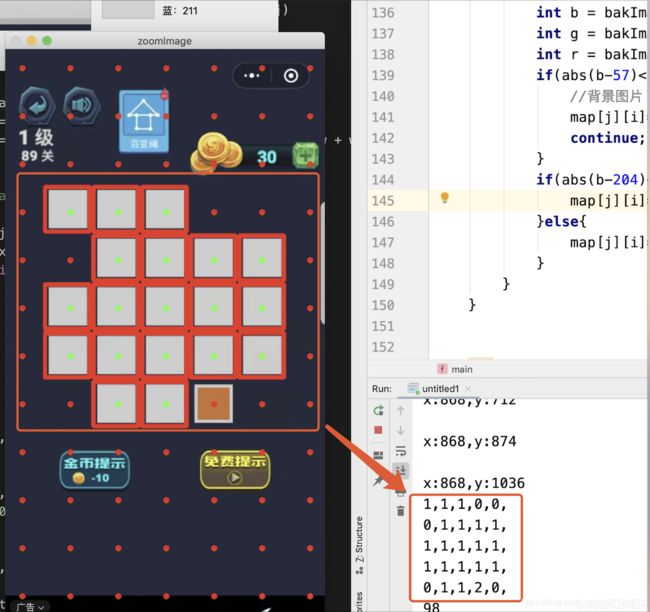Close mini-program via the circle target icon
This screenshot has width=650, height=612.
(291, 75)
